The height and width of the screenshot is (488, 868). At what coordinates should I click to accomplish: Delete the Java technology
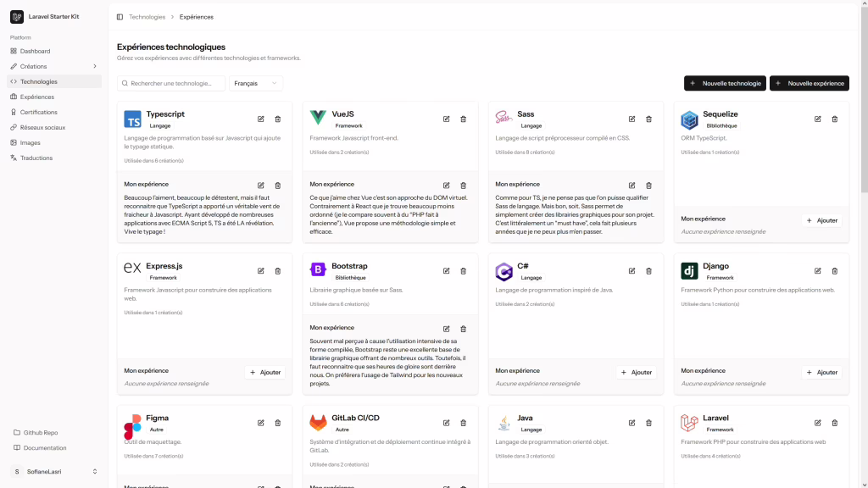click(x=648, y=423)
